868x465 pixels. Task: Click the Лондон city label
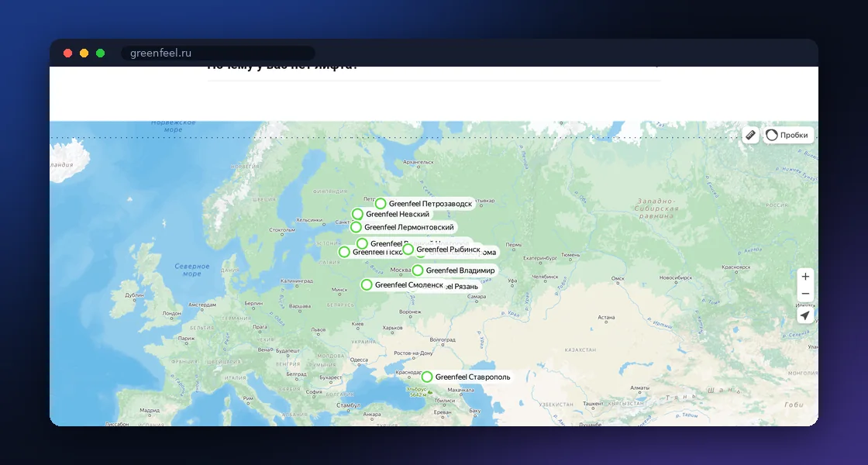(x=171, y=313)
